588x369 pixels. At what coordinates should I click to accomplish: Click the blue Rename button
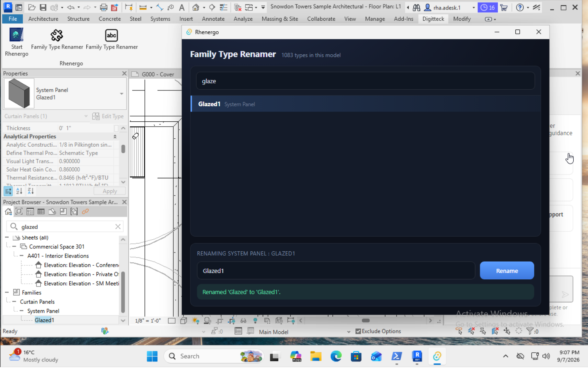507,271
